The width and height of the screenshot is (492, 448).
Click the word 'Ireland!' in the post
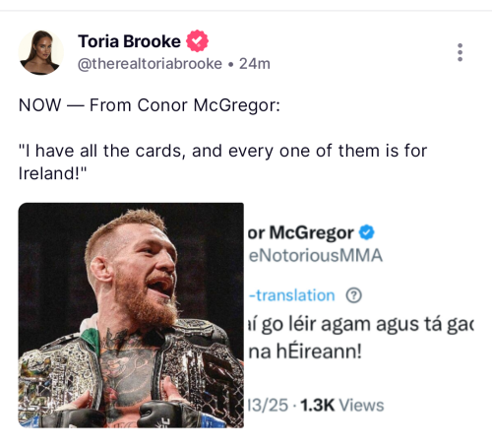[x=52, y=173]
